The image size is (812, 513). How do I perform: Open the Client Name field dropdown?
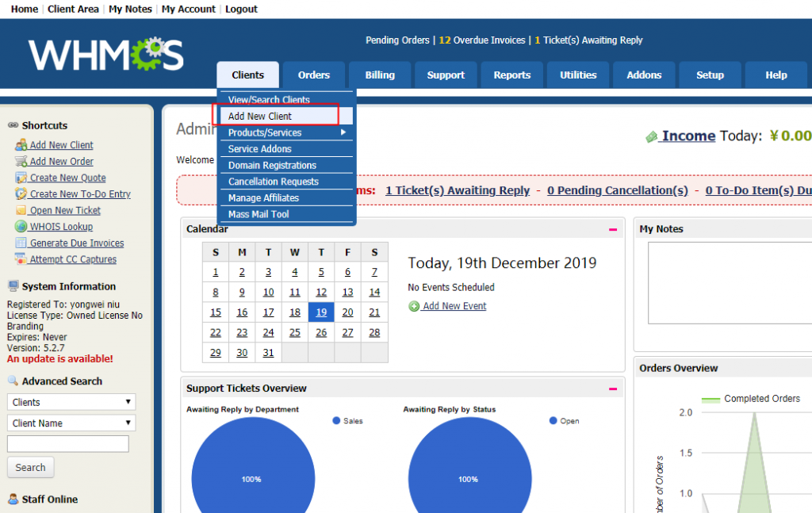[x=71, y=423]
